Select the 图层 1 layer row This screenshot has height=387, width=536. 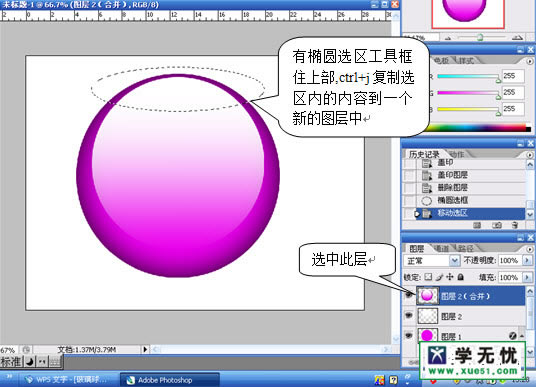click(x=464, y=335)
